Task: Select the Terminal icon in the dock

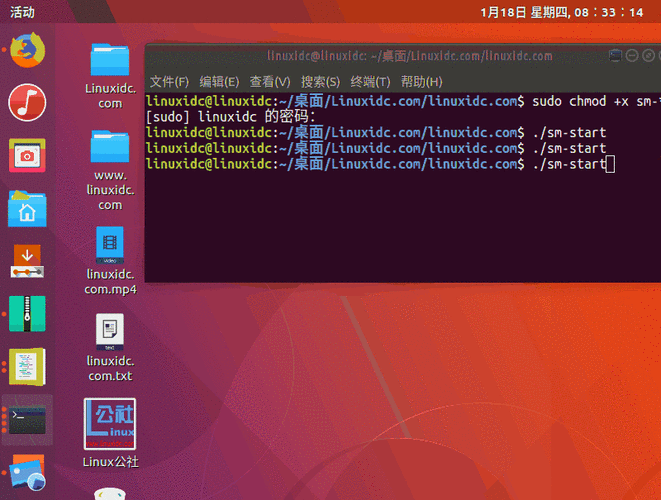Action: (x=27, y=419)
